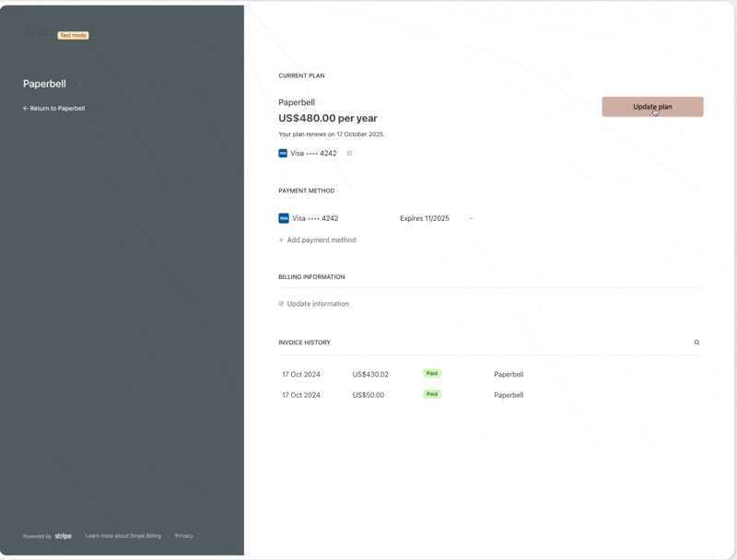The image size is (737, 560).
Task: Select the Add payment method link text
Action: [x=322, y=240]
